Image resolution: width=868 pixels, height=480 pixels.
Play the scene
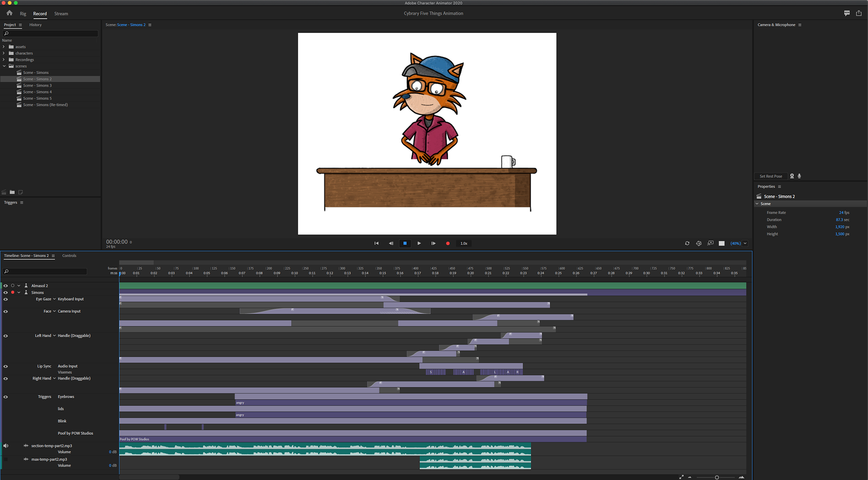pyautogui.click(x=419, y=243)
